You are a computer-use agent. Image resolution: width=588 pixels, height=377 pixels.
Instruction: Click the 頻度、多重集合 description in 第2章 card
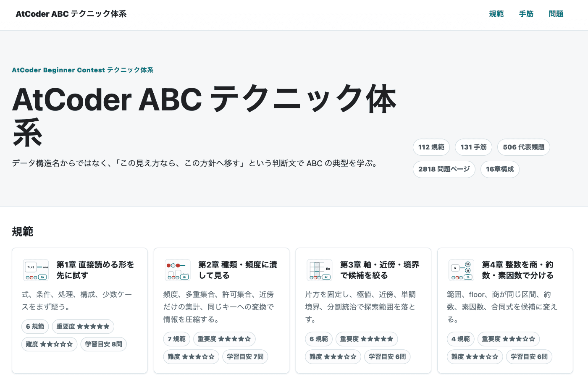(219, 307)
